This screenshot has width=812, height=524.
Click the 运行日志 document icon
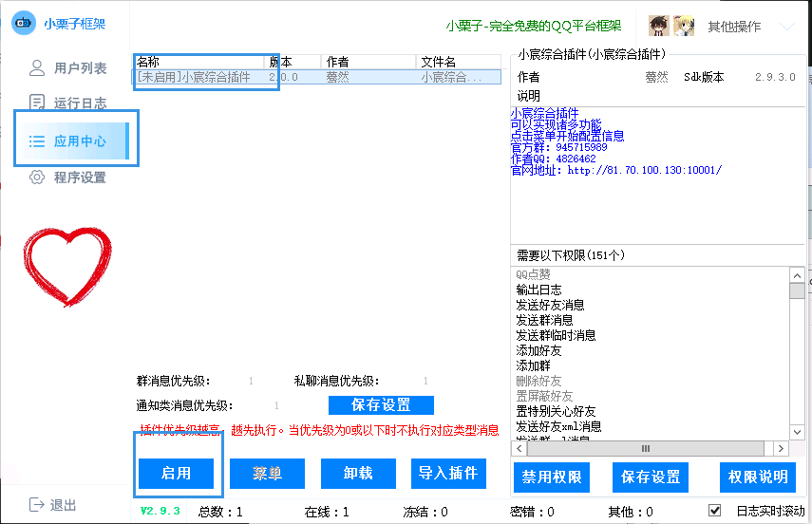tap(37, 103)
